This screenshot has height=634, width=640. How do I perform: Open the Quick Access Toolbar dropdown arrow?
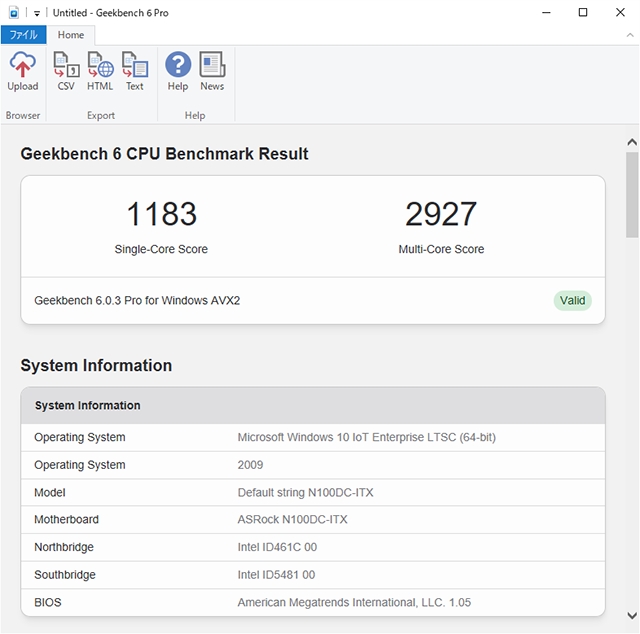(37, 13)
